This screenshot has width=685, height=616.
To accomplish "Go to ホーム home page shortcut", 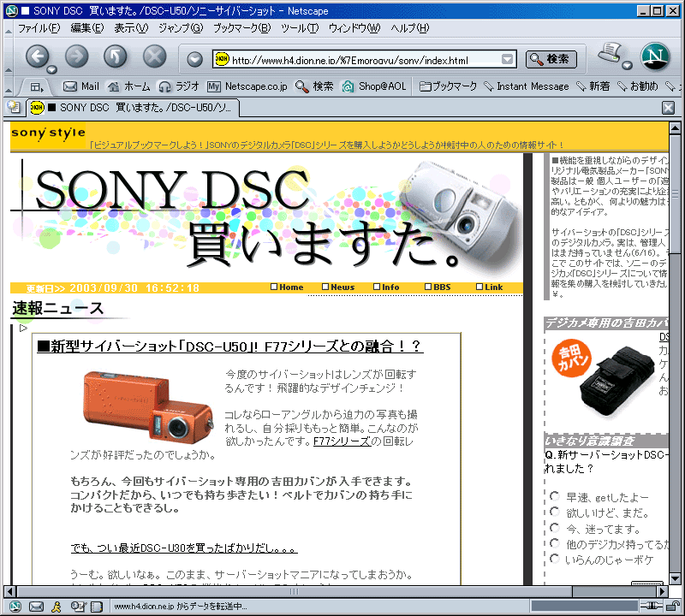I will [129, 86].
